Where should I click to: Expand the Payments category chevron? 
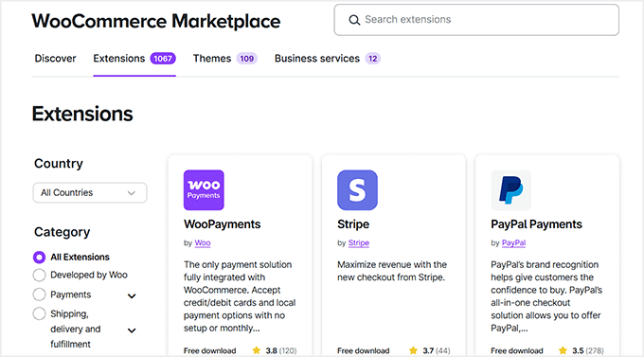click(132, 295)
